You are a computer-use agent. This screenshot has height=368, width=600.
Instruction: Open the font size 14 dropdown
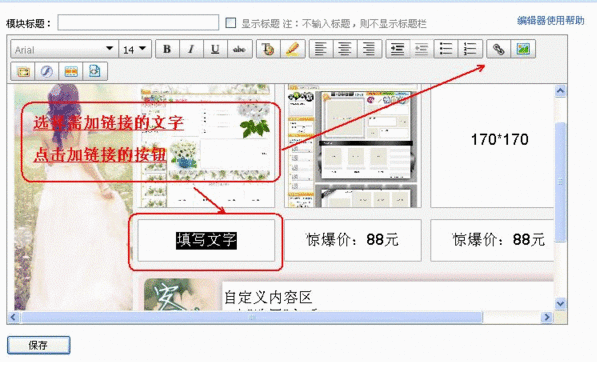[x=135, y=49]
